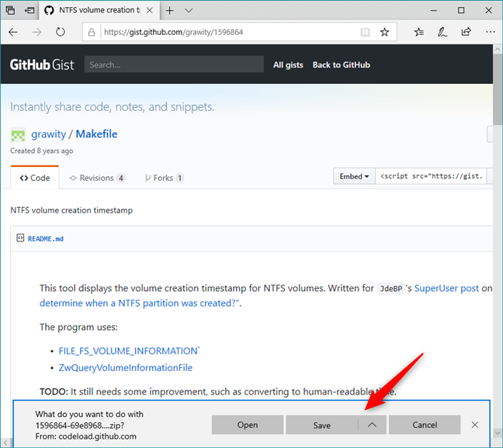The width and height of the screenshot is (503, 448).
Task: Click the browser forward arrow
Action: (36, 32)
